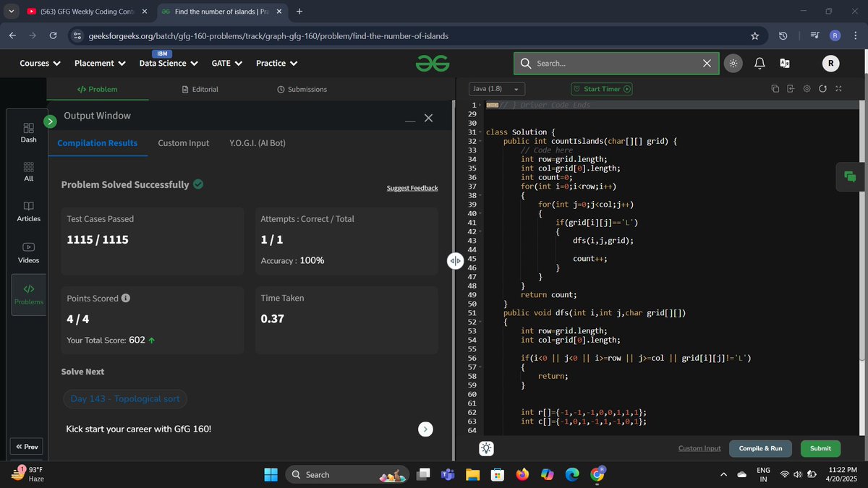
Task: Open the Y.O.G.I. (AI Bot) tab
Action: click(258, 143)
